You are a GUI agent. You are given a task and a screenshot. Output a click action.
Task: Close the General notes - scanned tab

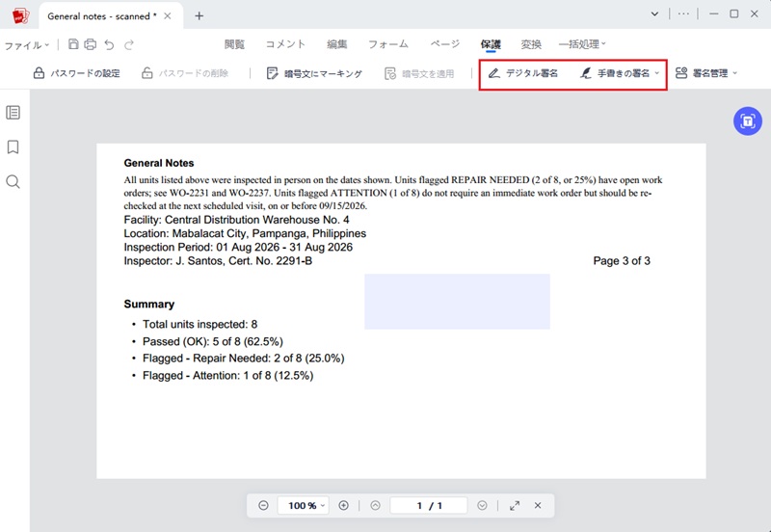click(167, 16)
